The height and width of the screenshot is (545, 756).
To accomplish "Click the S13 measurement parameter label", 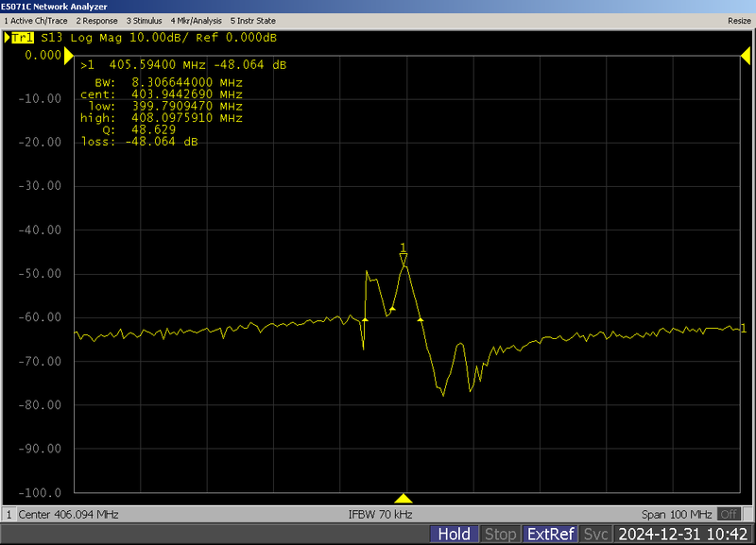I will pos(52,38).
